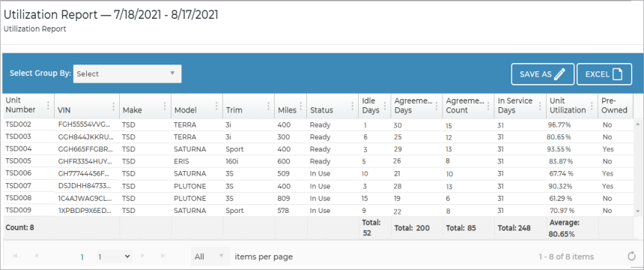
Task: Open the page number dropdown
Action: [114, 256]
